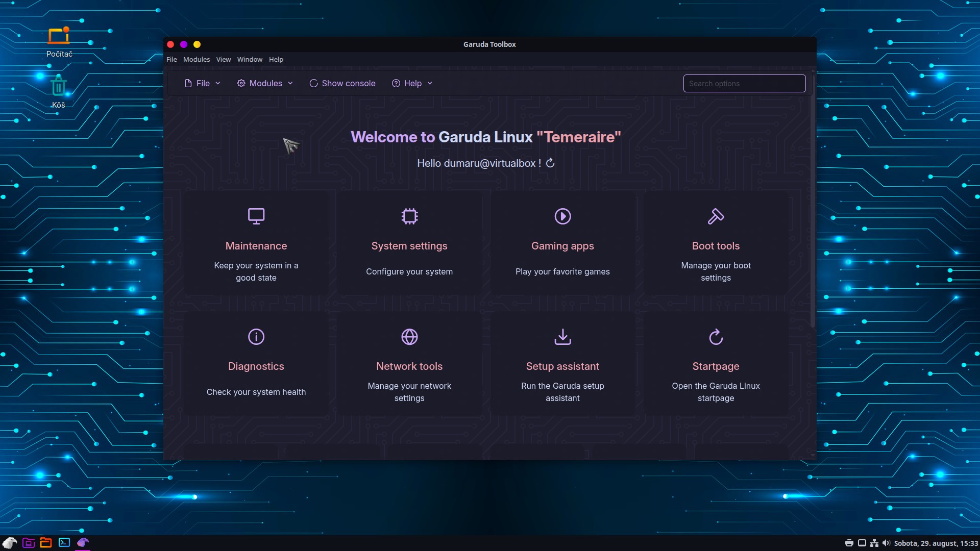Click the Toolbox vertical scrollbar
The height and width of the screenshot is (551, 980).
pos(813,201)
